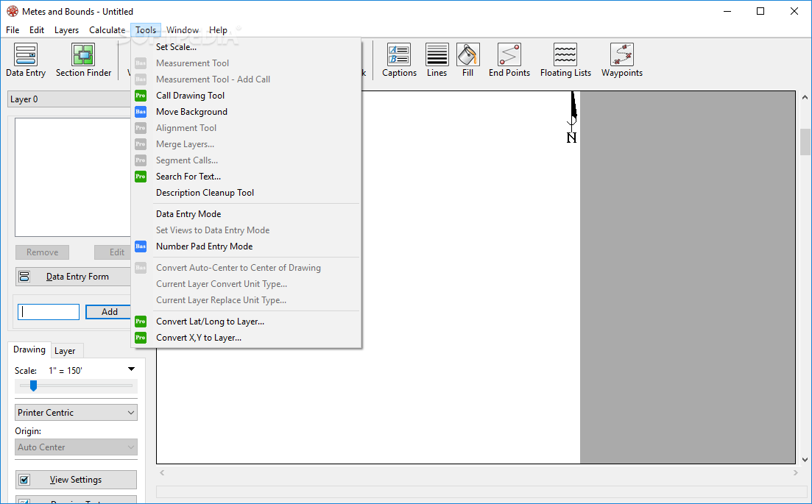812x504 pixels.
Task: Open the Calculate menu
Action: click(107, 30)
